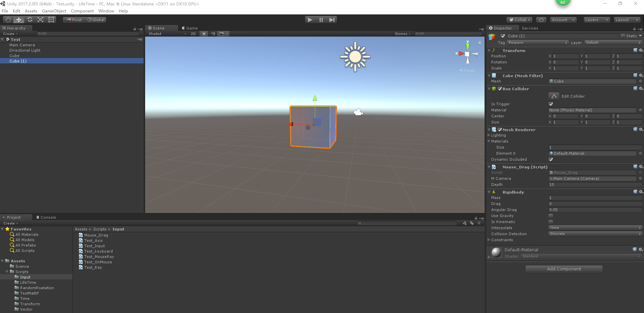This screenshot has height=313, width=644.
Task: Disable Dynamic Occluded in Mesh Renderer
Action: 551,159
